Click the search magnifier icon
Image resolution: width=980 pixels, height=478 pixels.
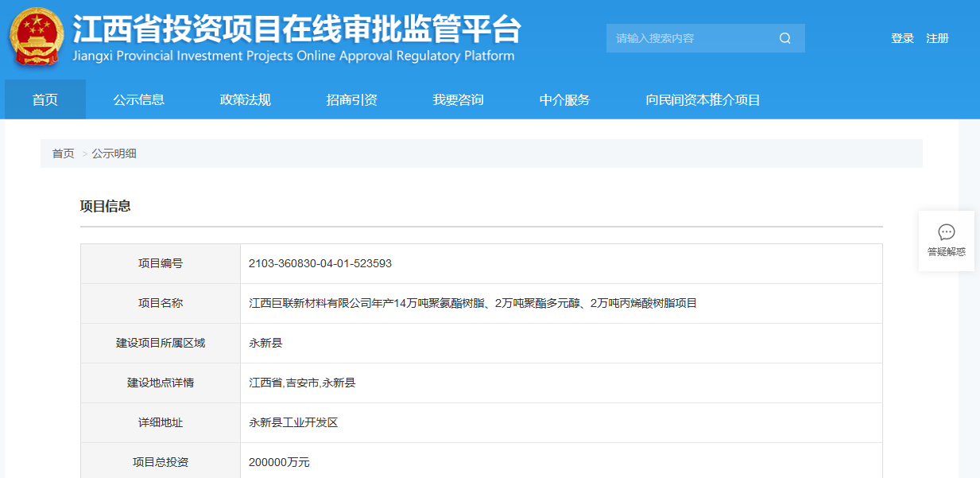tap(784, 37)
